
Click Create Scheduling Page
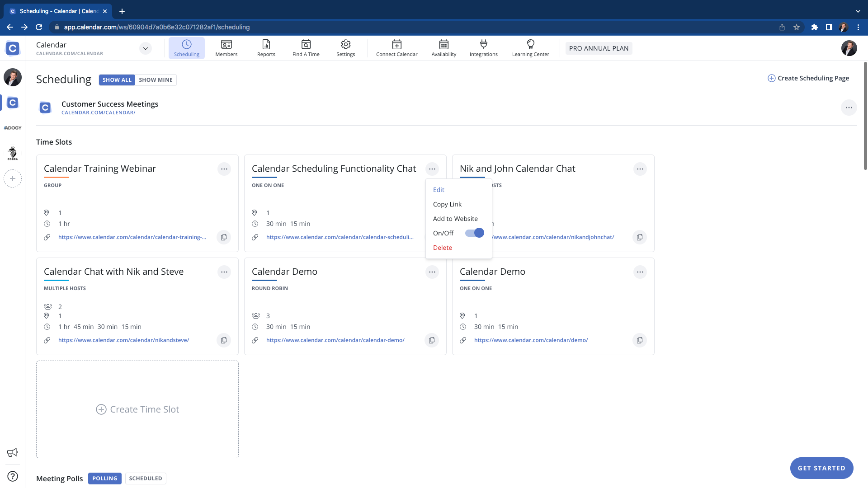point(808,78)
